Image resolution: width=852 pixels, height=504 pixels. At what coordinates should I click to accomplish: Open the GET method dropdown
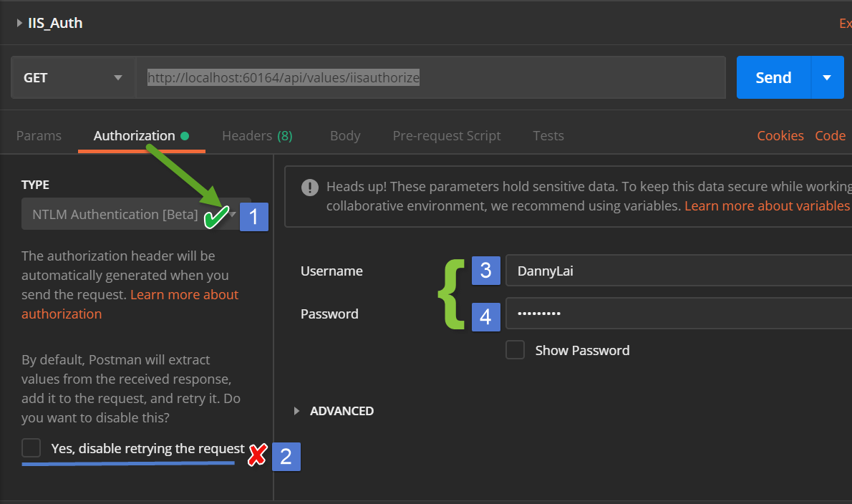click(73, 77)
